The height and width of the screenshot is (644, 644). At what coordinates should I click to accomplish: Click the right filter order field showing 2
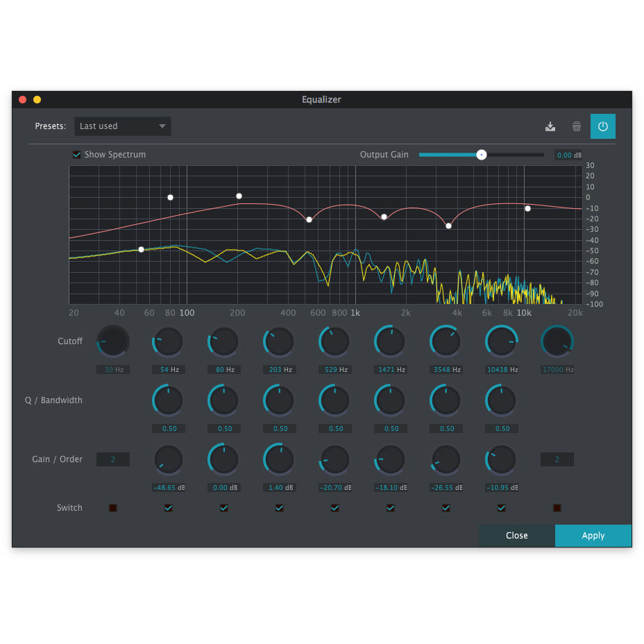(x=557, y=459)
